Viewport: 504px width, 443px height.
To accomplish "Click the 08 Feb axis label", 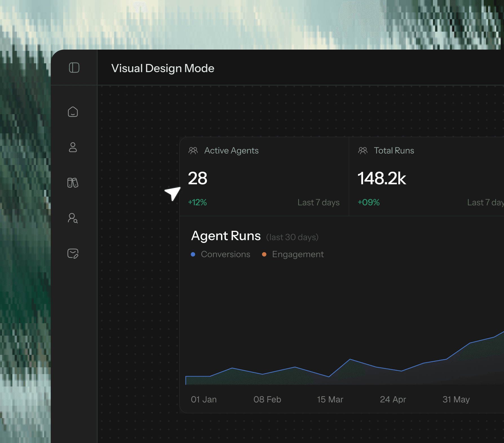I will tap(267, 399).
